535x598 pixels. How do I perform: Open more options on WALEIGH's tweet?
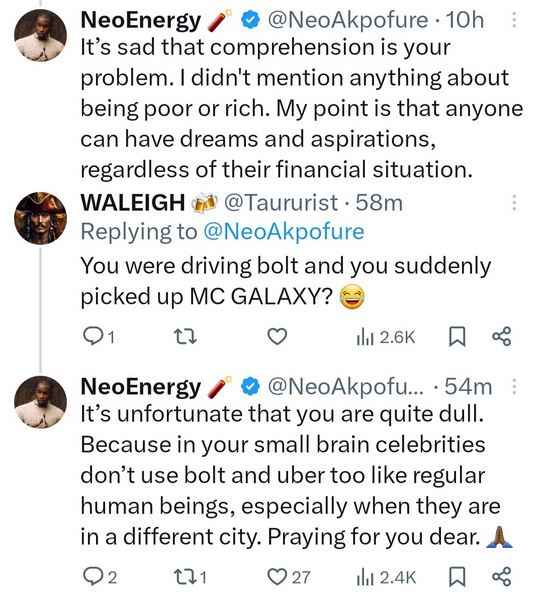coord(514,203)
